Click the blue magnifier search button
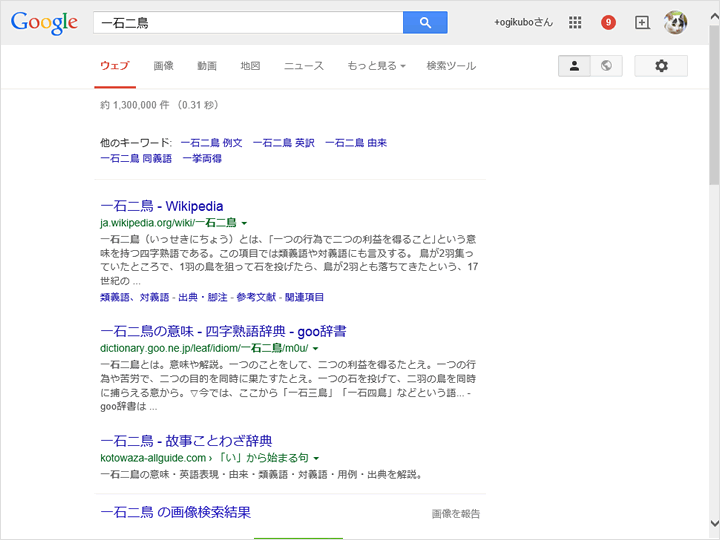720x540 pixels. click(x=425, y=22)
